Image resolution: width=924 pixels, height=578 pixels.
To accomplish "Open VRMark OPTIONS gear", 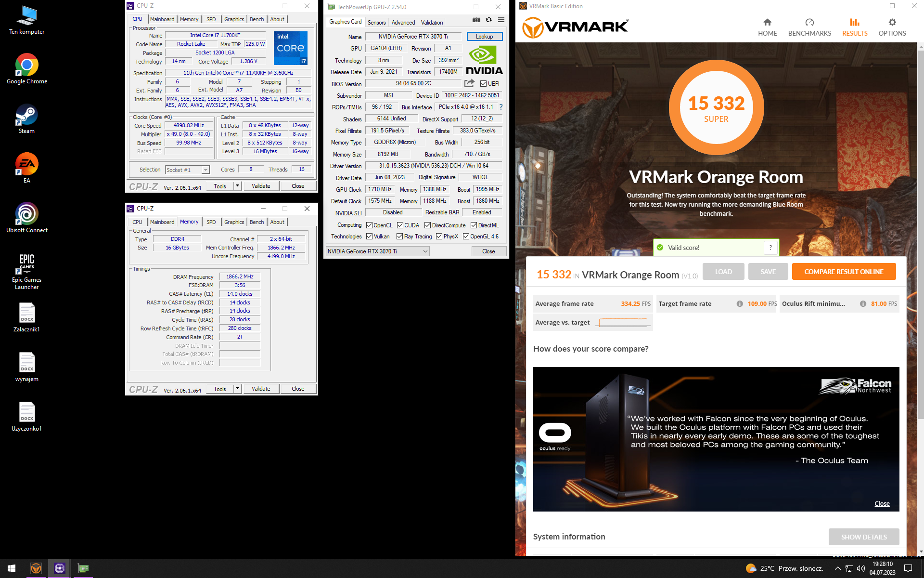I will coord(892,27).
